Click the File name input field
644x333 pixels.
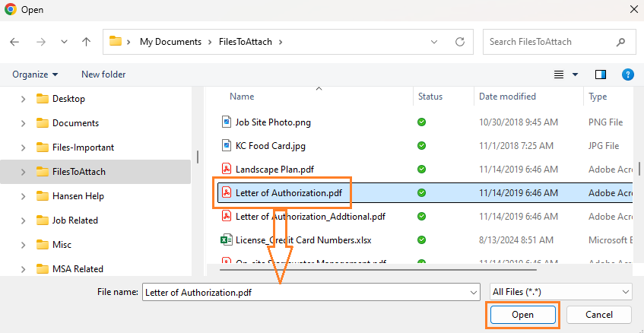310,291
